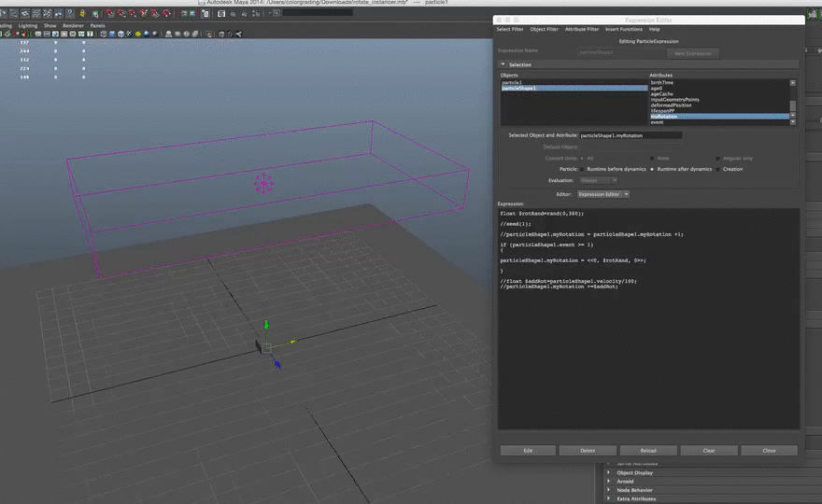The width and height of the screenshot is (822, 504).
Task: Open the Insert Functions menu
Action: [x=624, y=29]
